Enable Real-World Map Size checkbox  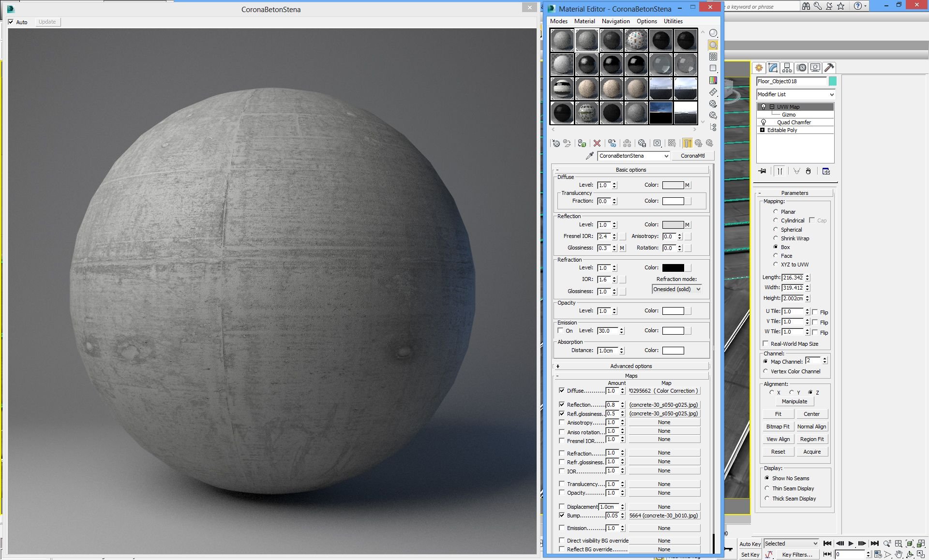point(765,344)
